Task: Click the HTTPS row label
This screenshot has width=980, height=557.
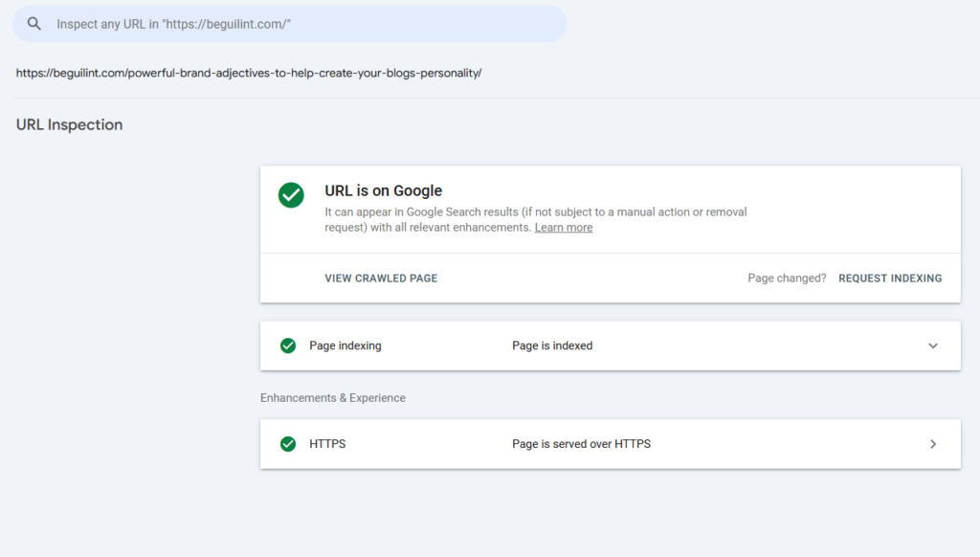Action: 327,444
